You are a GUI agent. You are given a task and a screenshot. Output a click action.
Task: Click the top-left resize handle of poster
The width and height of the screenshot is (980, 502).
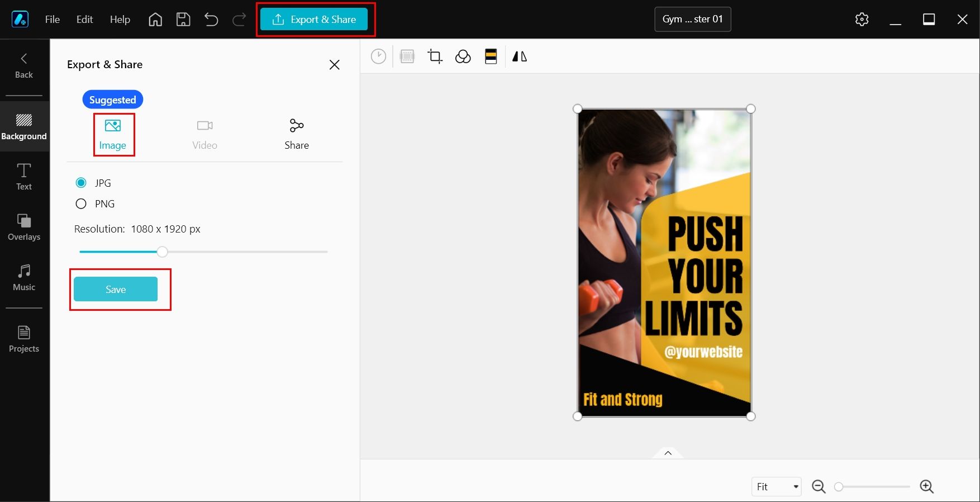coord(578,109)
